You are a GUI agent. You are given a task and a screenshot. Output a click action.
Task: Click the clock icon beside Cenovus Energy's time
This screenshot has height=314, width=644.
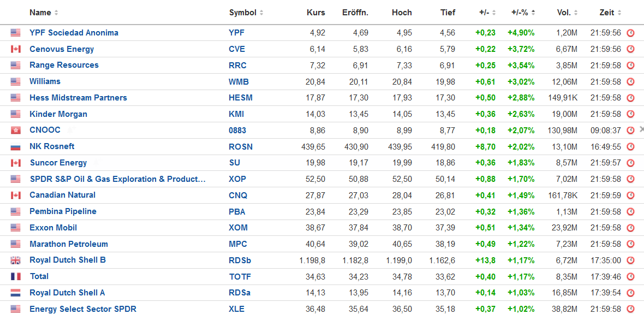(630, 49)
